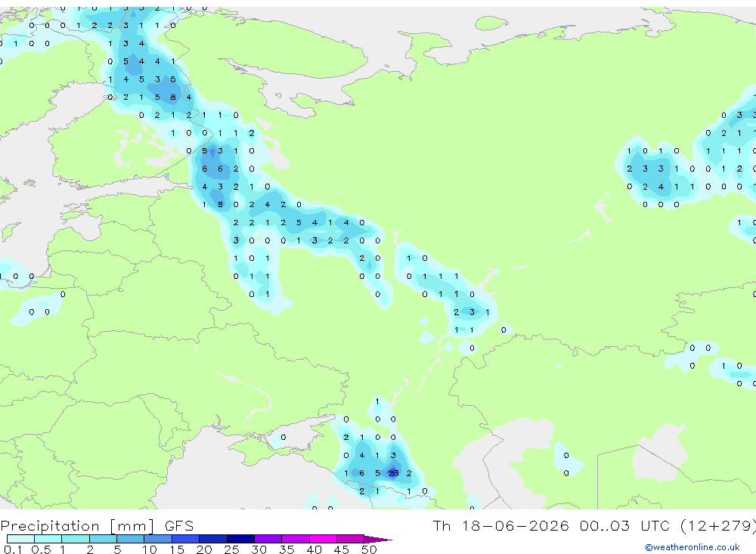The image size is (756, 554).
Task: Click the '35' legend scale label
Action: point(287,549)
